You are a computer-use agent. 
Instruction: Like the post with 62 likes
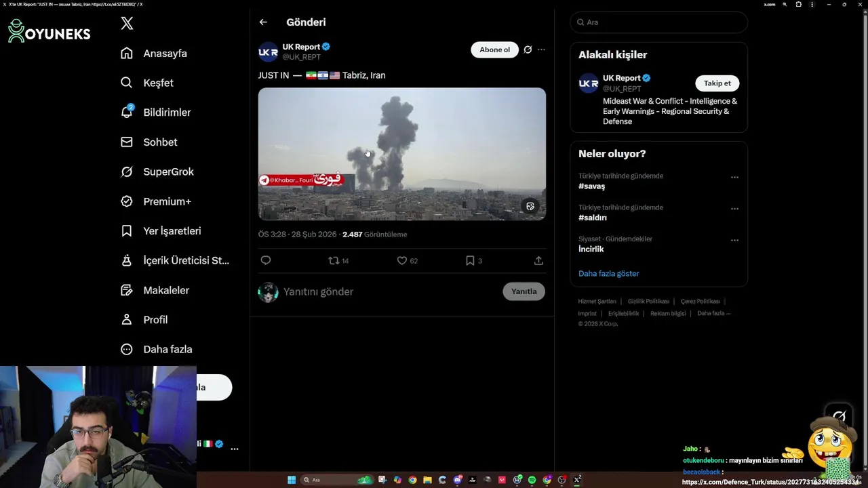coord(407,260)
